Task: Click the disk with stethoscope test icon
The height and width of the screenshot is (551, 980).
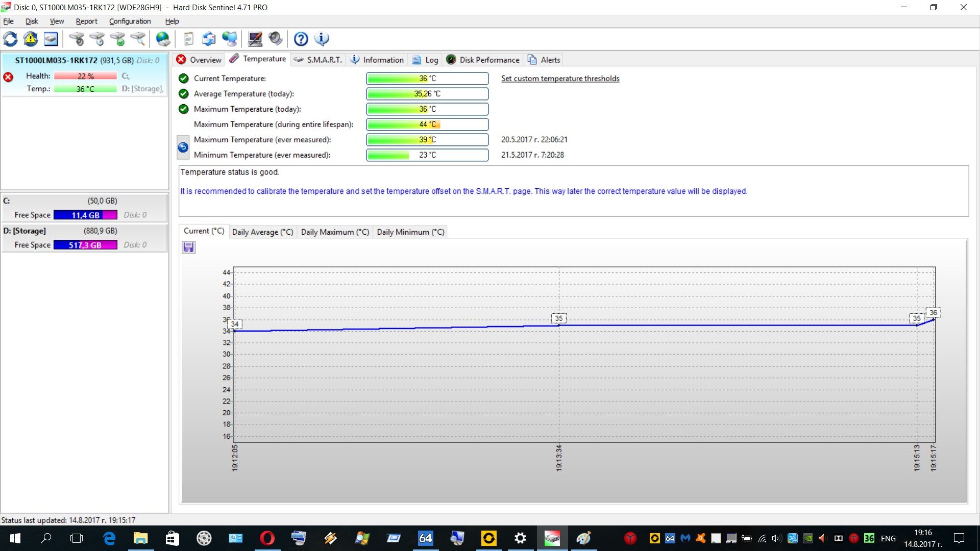Action: click(77, 39)
